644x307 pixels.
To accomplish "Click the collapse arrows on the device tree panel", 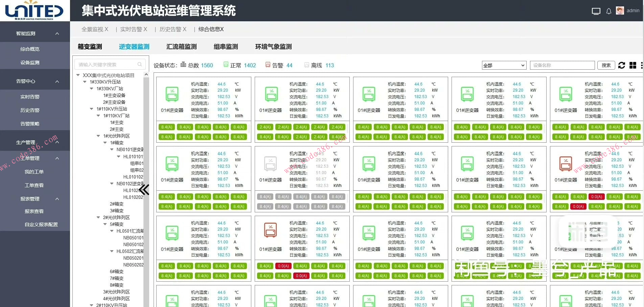I will 144,190.
